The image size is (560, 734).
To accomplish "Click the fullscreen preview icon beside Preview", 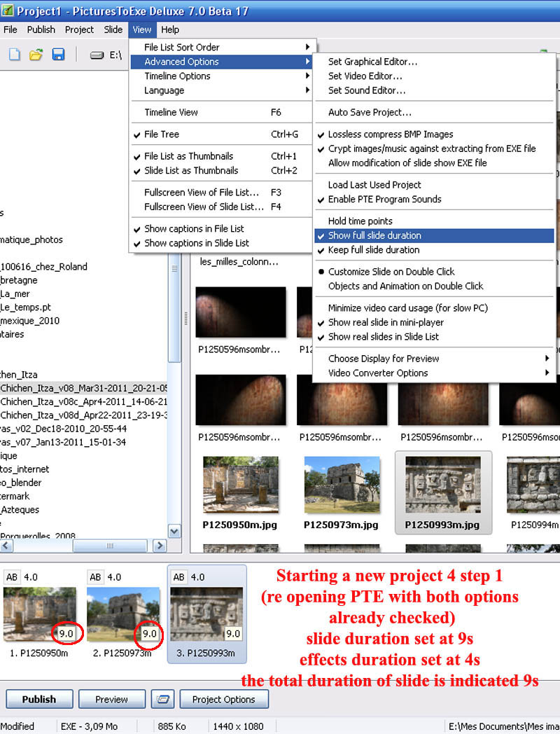I will [x=161, y=699].
